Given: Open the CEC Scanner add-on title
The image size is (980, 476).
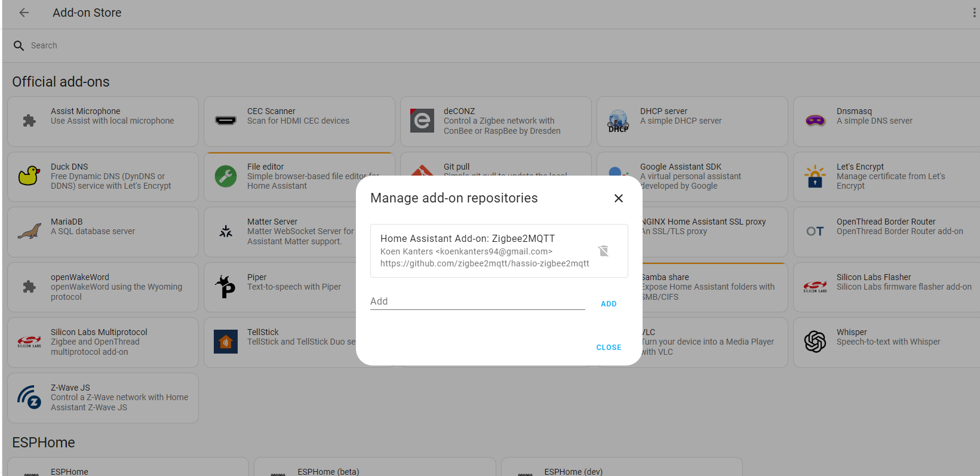Looking at the screenshot, I should tap(271, 111).
